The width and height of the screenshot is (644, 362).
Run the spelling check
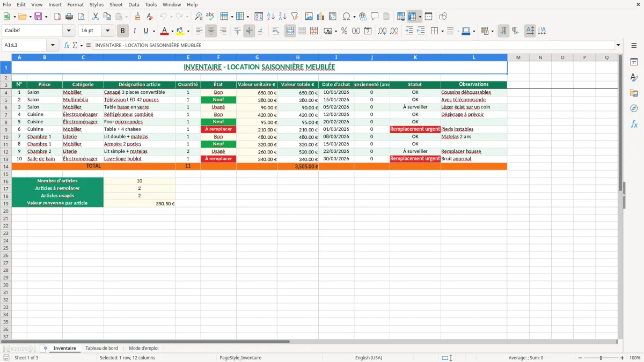[210, 17]
